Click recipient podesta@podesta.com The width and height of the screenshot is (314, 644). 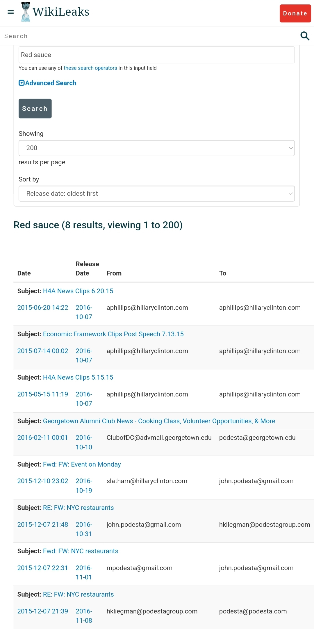tap(253, 611)
